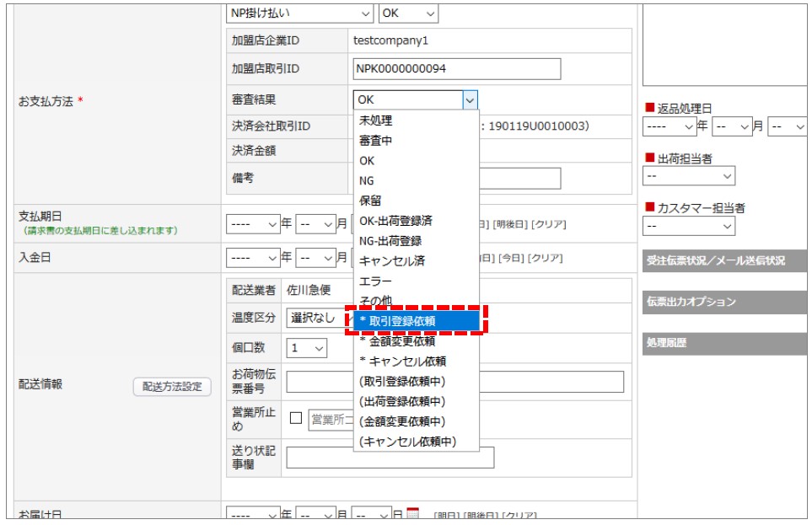
Task: Click [クリア] link for 入金日
Action: click(x=545, y=259)
